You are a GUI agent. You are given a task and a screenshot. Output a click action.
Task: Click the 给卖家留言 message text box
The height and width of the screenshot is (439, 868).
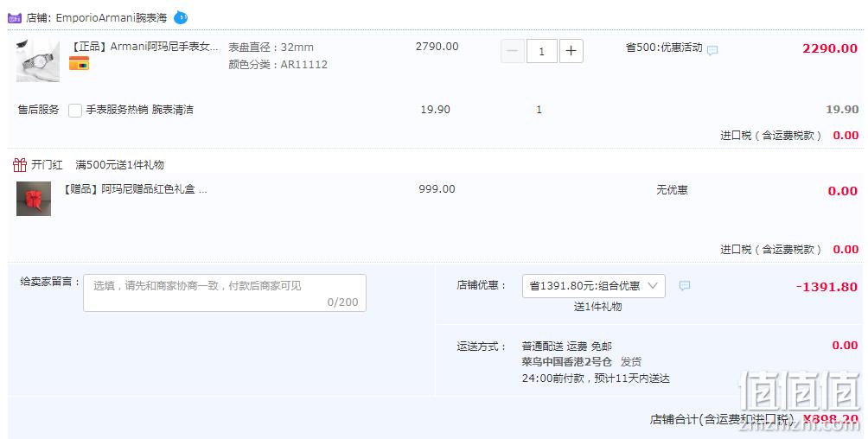pos(225,293)
